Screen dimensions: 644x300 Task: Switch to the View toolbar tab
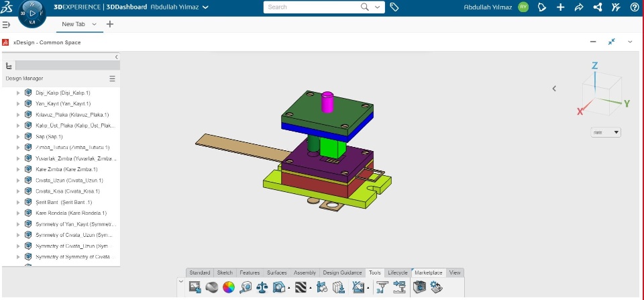point(455,272)
